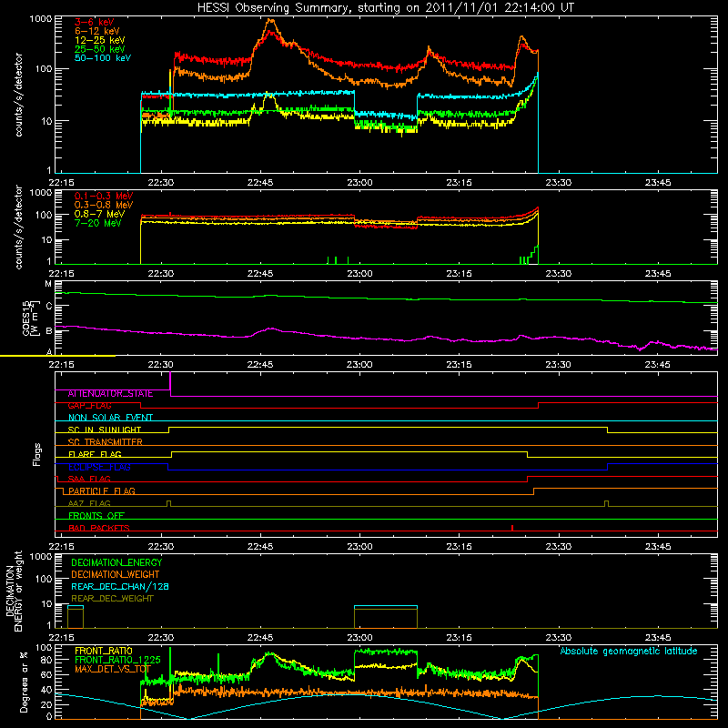Click the 0.1-0.3 MeV legend label

[104, 196]
